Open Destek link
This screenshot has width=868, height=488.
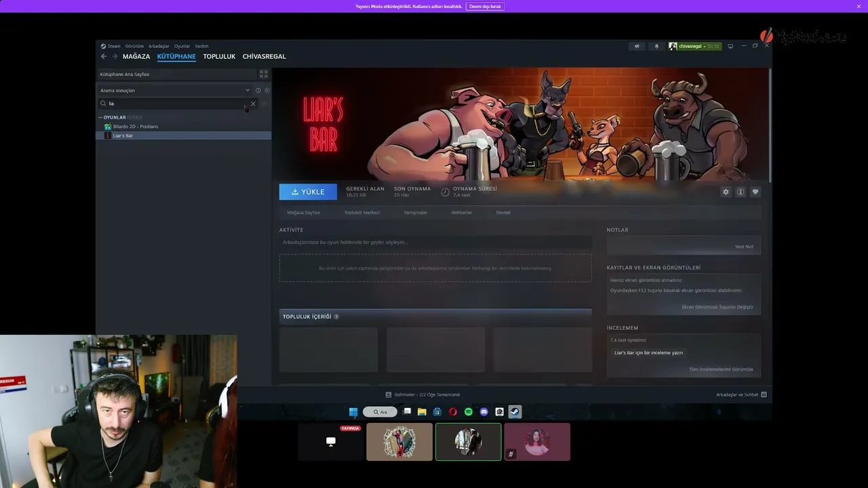503,213
